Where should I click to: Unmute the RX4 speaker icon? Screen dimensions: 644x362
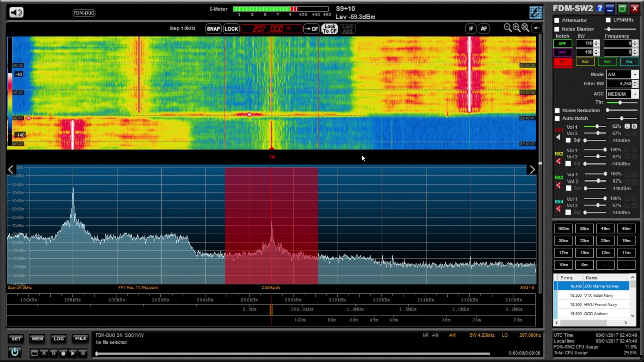click(x=558, y=209)
